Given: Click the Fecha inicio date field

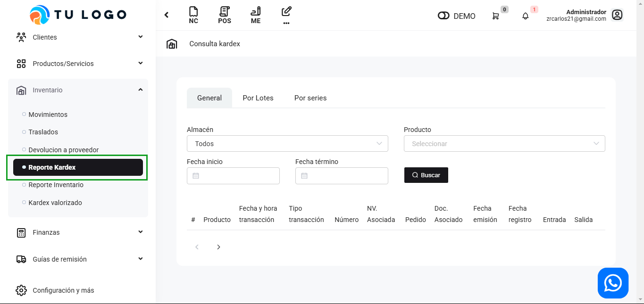Looking at the screenshot, I should (234, 176).
